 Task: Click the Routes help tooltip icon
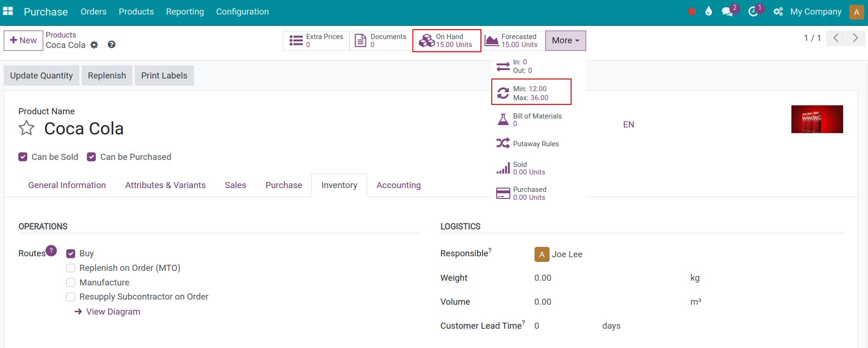tap(51, 251)
